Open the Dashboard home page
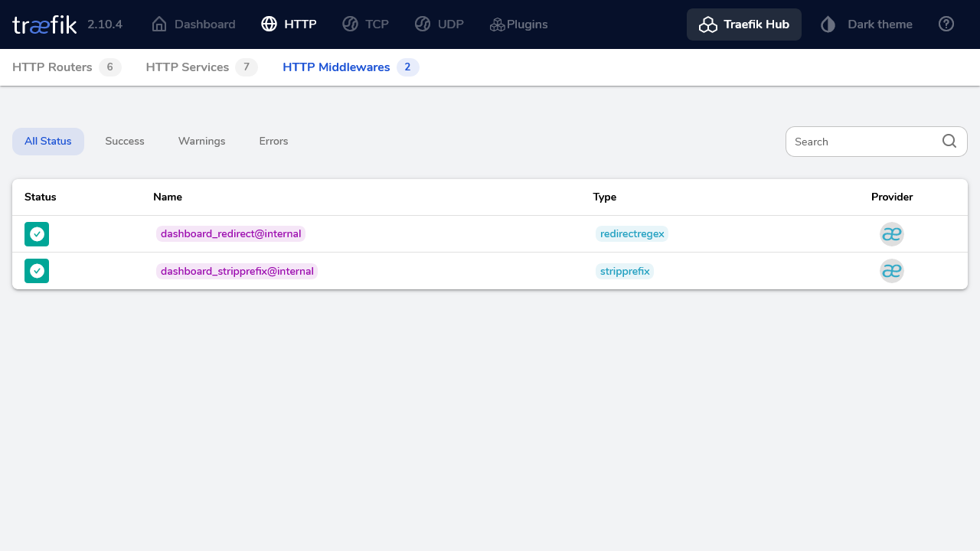This screenshot has height=551, width=980. (194, 24)
